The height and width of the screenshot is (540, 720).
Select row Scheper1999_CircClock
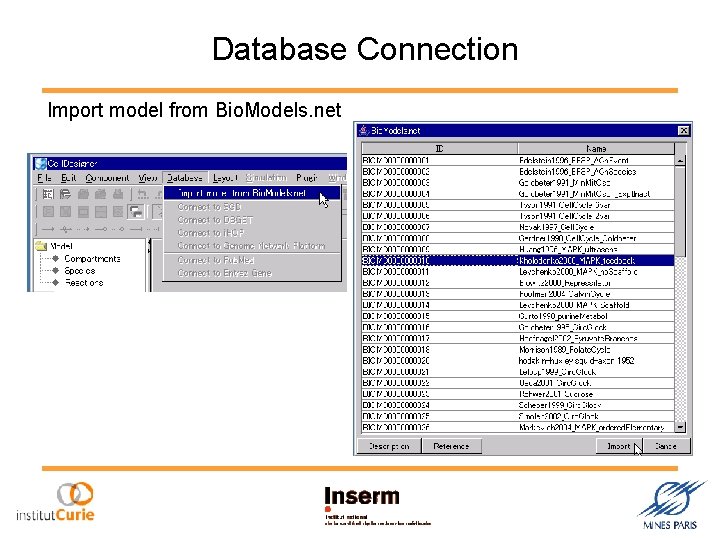pos(518,405)
